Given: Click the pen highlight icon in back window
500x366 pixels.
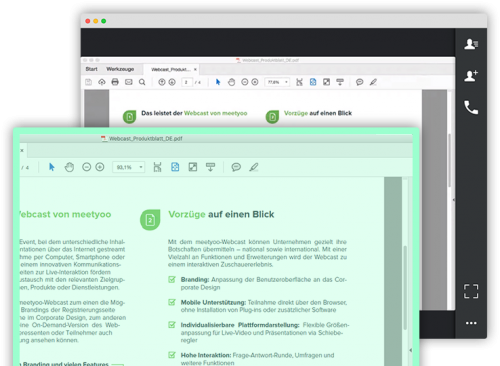Looking at the screenshot, I should pos(373,82).
